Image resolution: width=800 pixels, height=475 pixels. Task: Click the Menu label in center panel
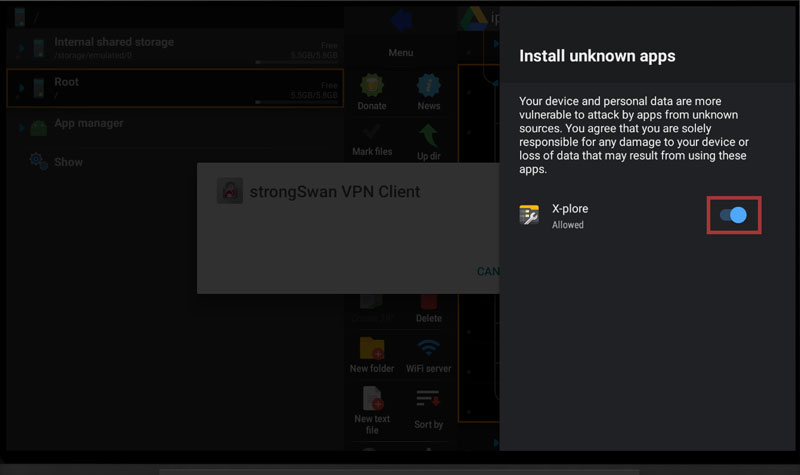[400, 52]
